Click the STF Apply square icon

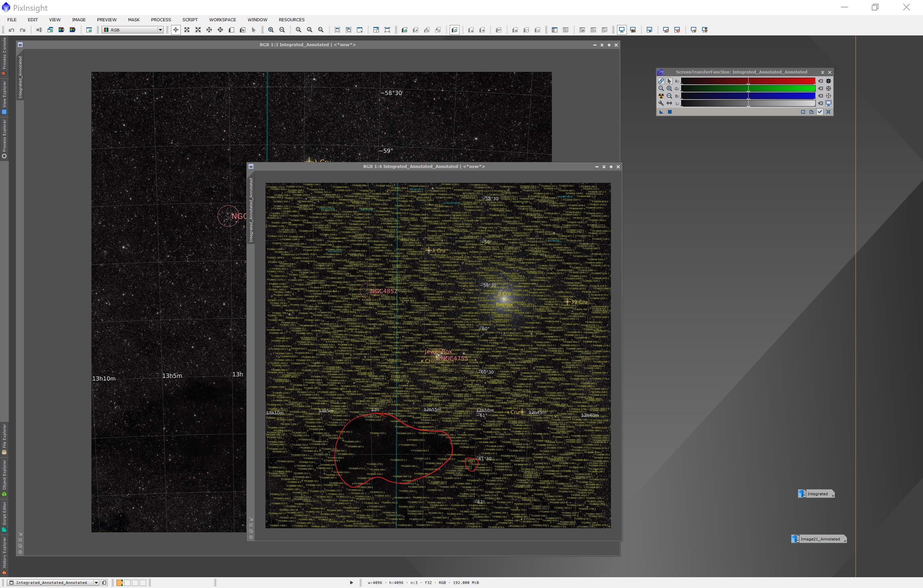click(670, 112)
